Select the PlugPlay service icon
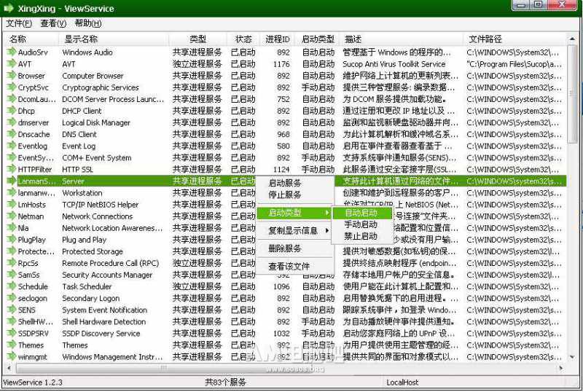The height and width of the screenshot is (392, 583). [12, 240]
